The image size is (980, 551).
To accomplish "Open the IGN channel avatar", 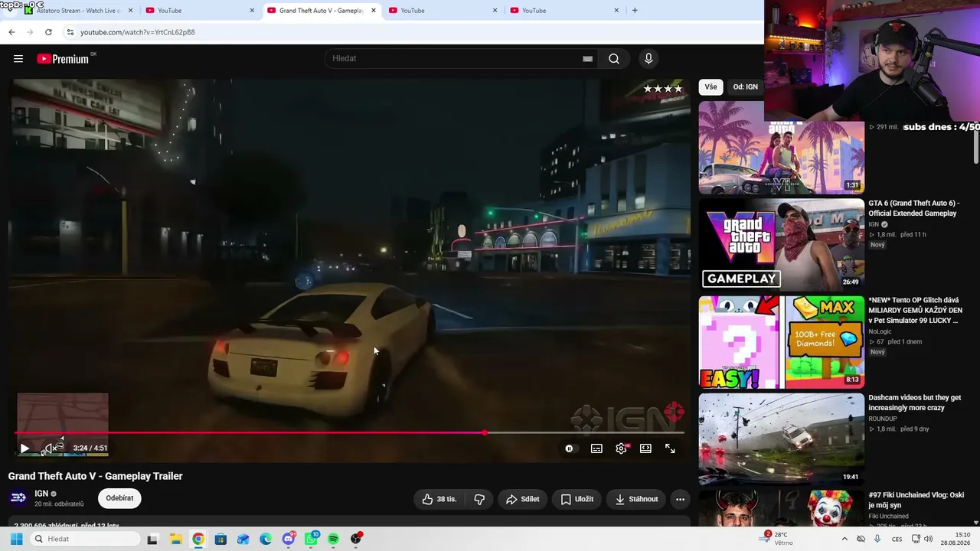I will pyautogui.click(x=18, y=498).
